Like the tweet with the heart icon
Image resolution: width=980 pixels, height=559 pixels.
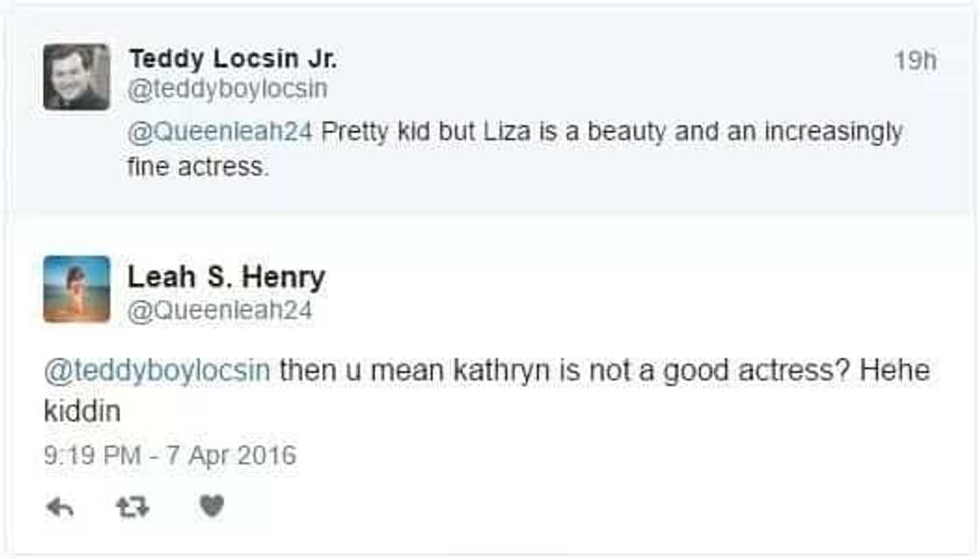[211, 506]
